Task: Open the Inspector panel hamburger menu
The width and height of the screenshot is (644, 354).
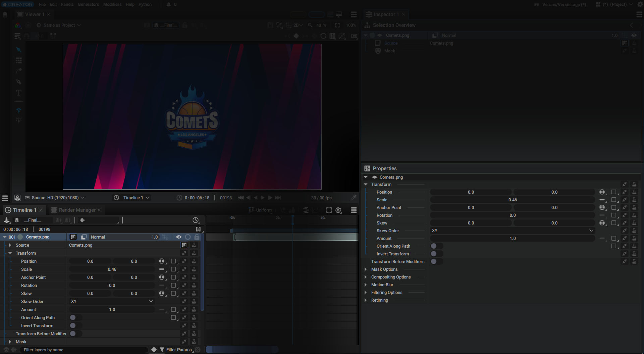Action: coord(639,14)
